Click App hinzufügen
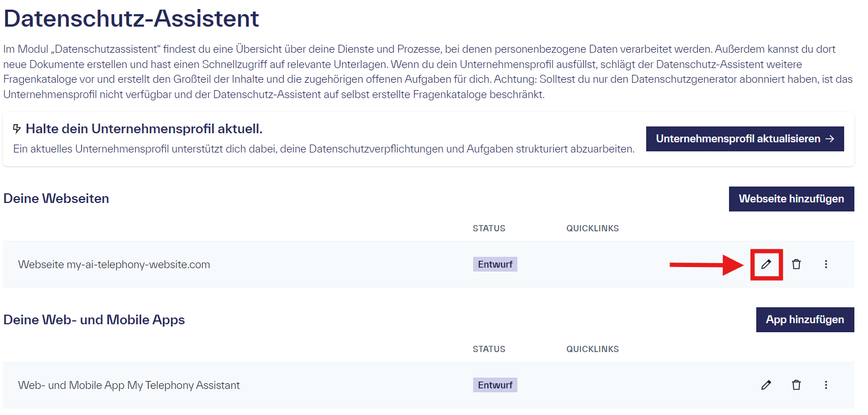The image size is (868, 415). 805,319
